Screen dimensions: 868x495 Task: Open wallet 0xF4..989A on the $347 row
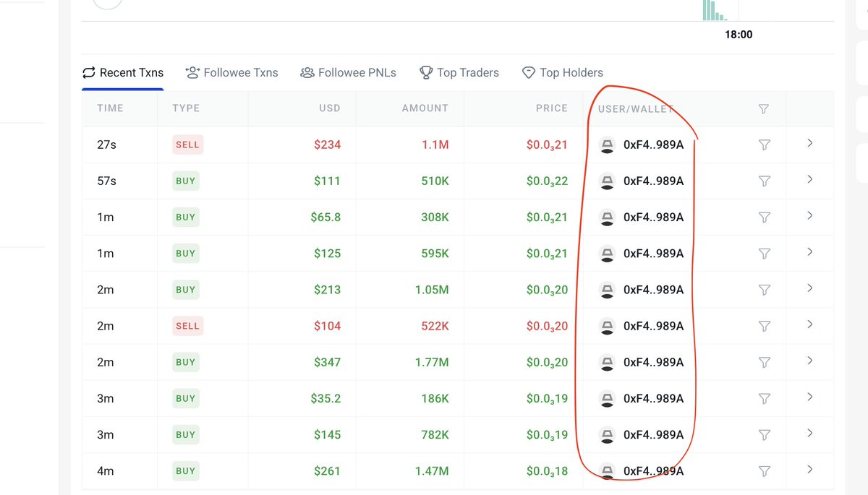[x=653, y=362]
